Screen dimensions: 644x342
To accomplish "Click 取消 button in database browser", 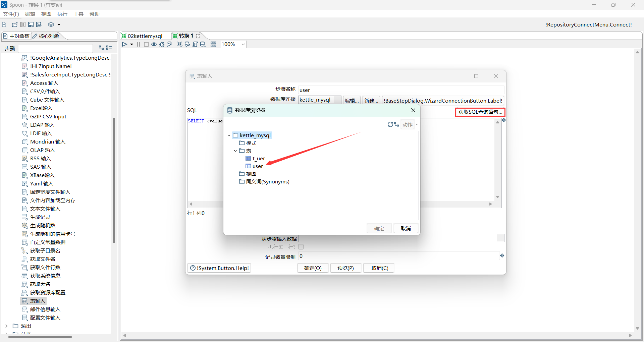I will [406, 228].
